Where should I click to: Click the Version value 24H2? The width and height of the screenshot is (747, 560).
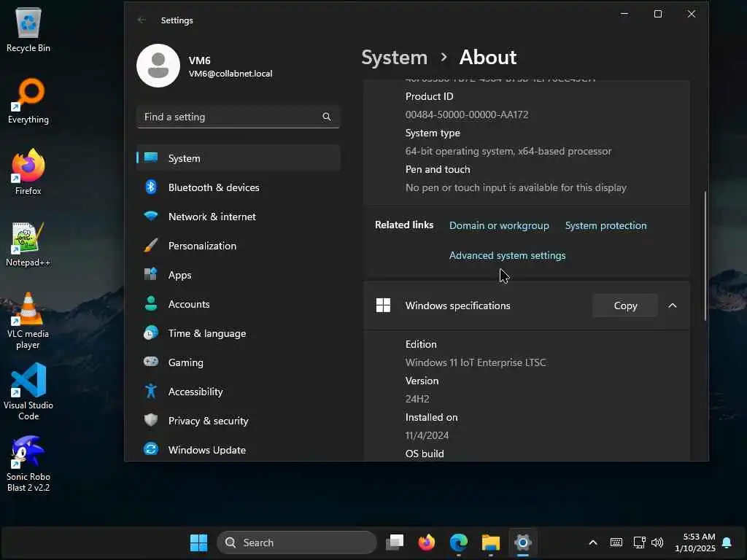417,399
